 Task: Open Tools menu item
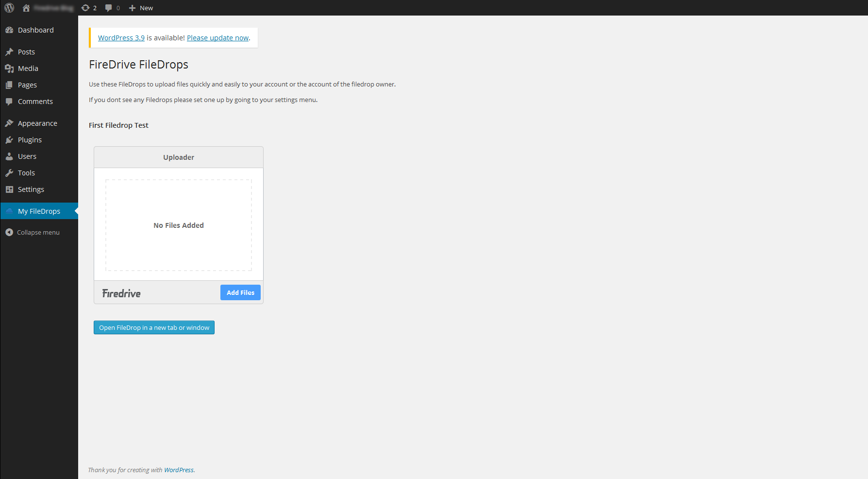39,173
